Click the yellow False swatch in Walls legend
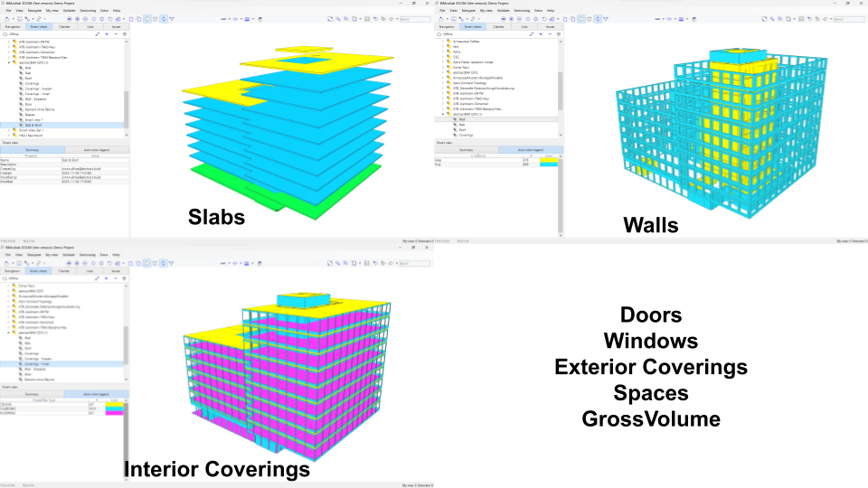This screenshot has height=488, width=868. [549, 160]
